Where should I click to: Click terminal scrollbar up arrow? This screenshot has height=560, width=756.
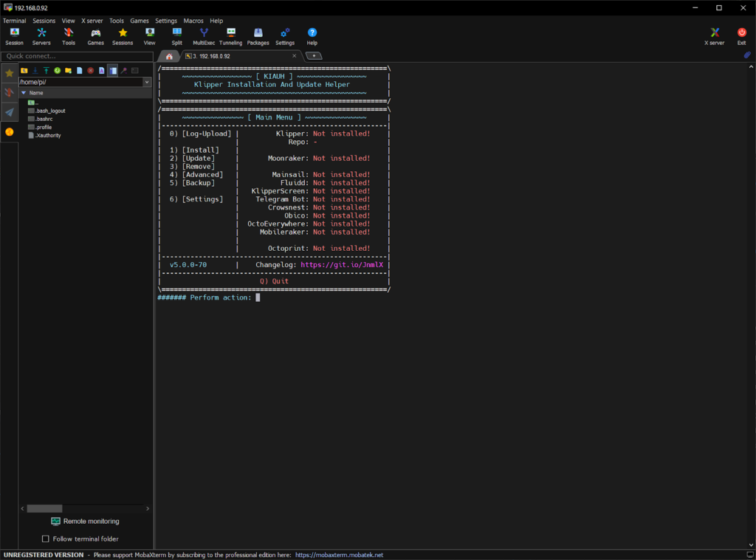[x=751, y=67]
